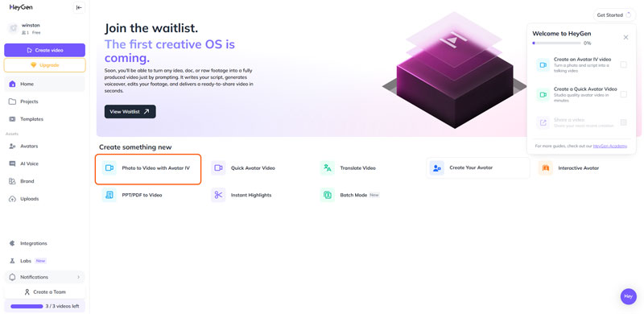Click the Create Your Avatar icon
This screenshot has width=644, height=314.
pyautogui.click(x=436, y=168)
